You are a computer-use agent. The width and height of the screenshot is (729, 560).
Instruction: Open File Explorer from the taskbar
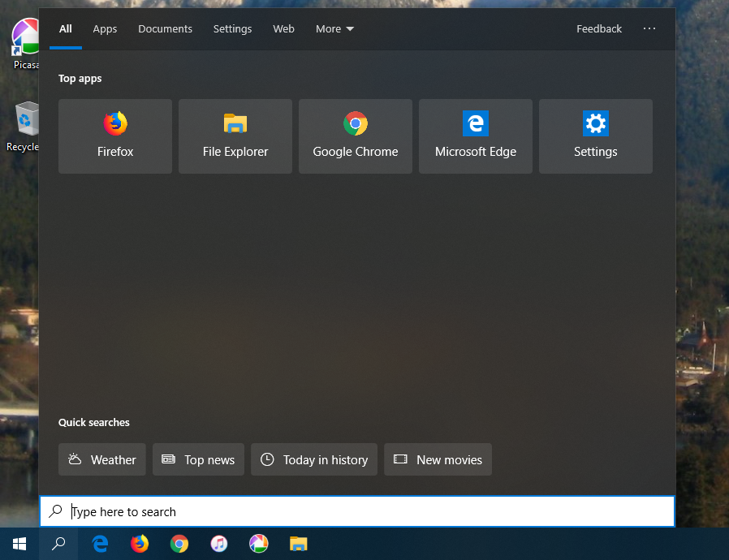click(x=299, y=544)
